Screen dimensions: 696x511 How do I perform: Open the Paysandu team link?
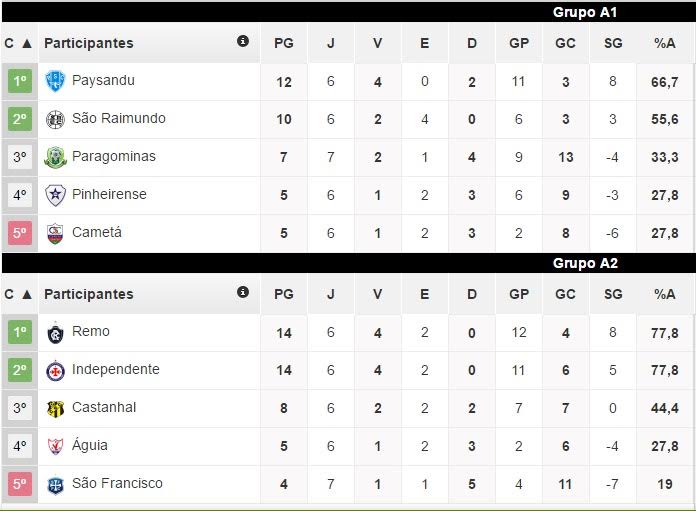click(103, 80)
